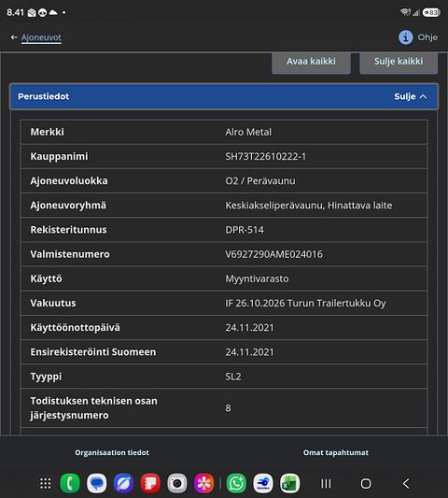This screenshot has height=498, width=448.
Task: Click the Rekisteritunnus row label
Action: (x=68, y=230)
